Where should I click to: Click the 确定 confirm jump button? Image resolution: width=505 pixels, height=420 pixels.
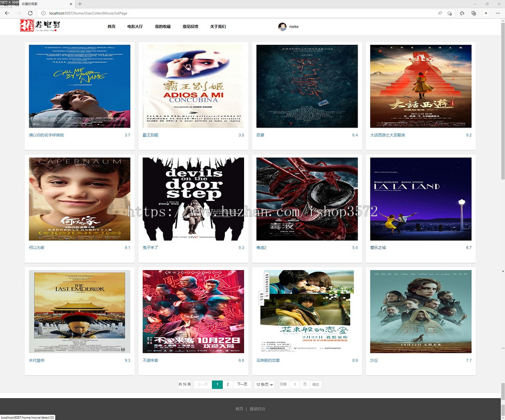click(315, 384)
